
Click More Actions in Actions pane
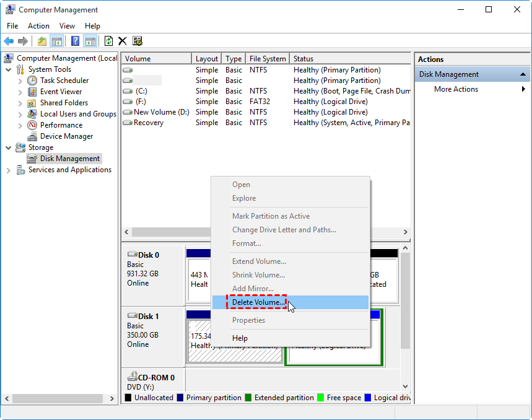point(456,89)
